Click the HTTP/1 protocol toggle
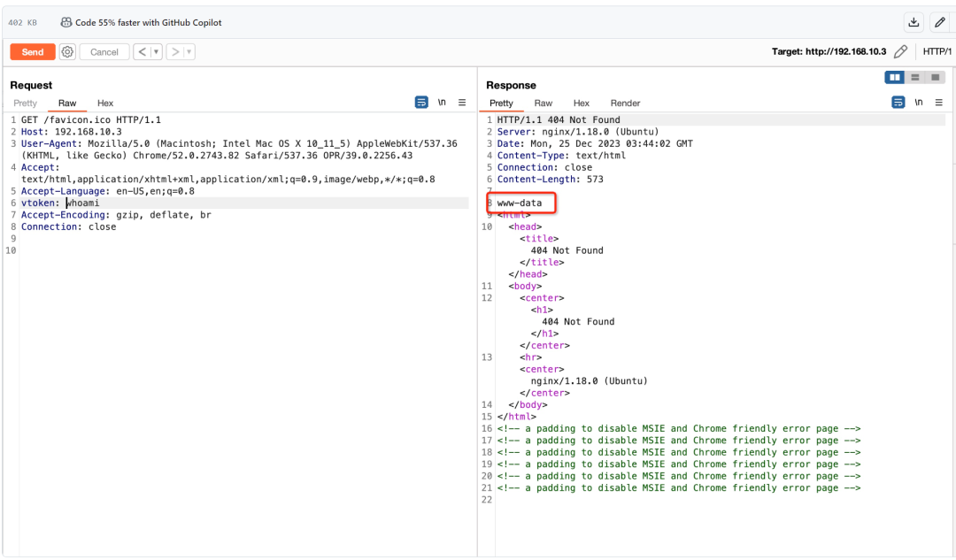Screen dimensions: 956x560 (x=937, y=52)
